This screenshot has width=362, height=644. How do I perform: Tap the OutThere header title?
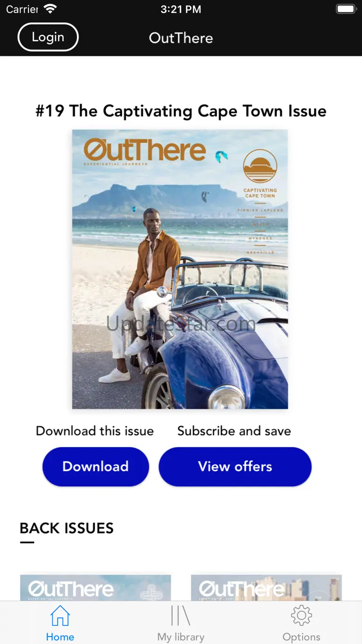pos(181,38)
